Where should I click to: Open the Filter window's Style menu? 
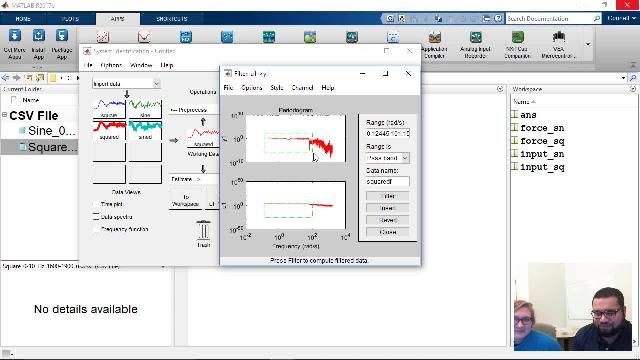tap(276, 88)
